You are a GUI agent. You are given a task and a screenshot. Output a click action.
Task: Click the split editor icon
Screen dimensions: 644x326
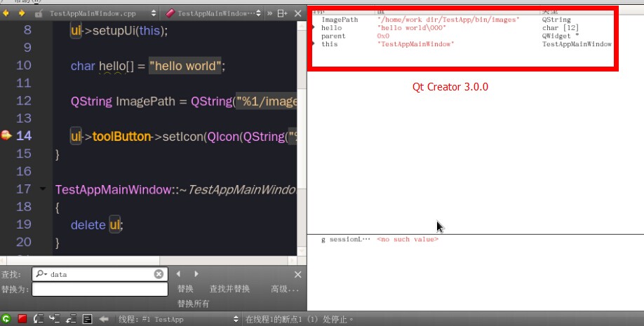click(282, 13)
